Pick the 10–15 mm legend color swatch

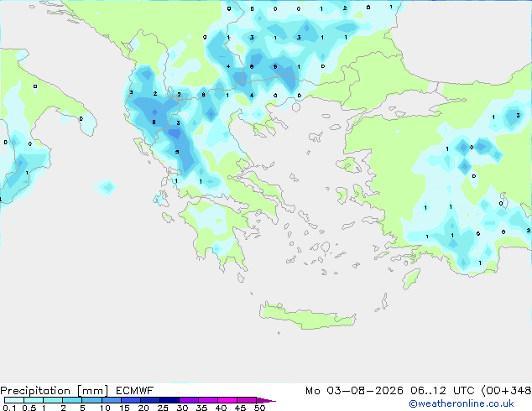point(111,400)
